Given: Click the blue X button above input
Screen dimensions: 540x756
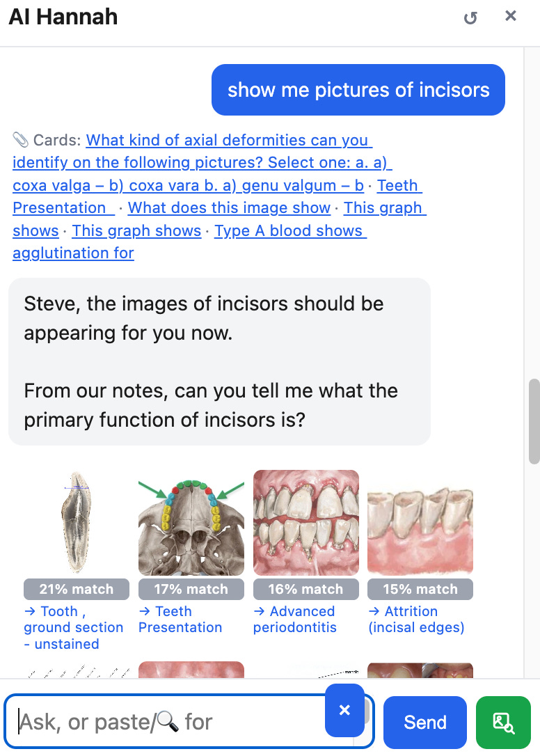Looking at the screenshot, I should tap(344, 710).
